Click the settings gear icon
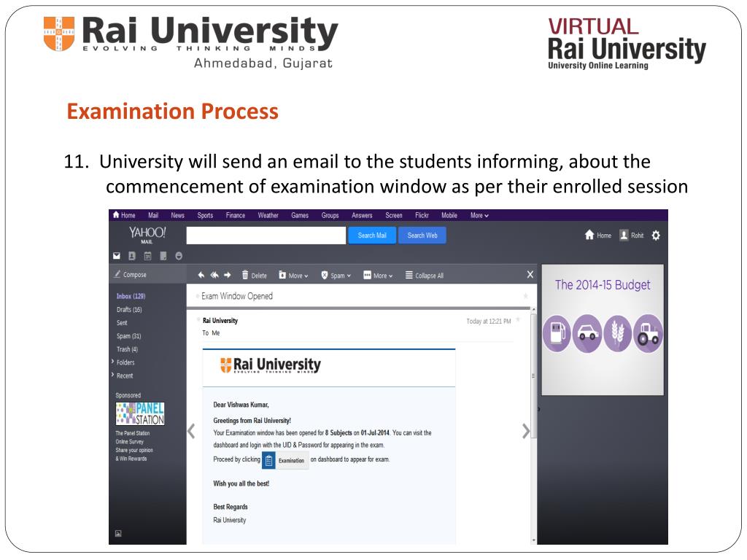 tap(656, 236)
